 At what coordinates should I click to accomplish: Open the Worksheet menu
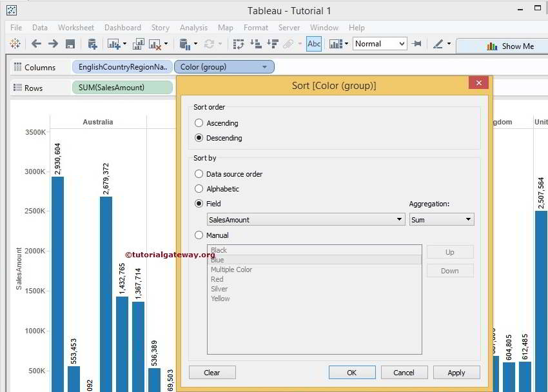(76, 28)
